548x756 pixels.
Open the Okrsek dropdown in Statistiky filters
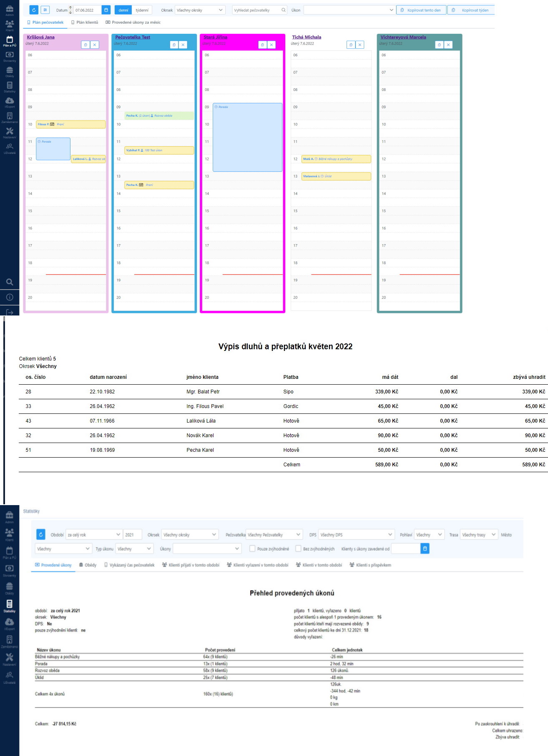(x=190, y=535)
